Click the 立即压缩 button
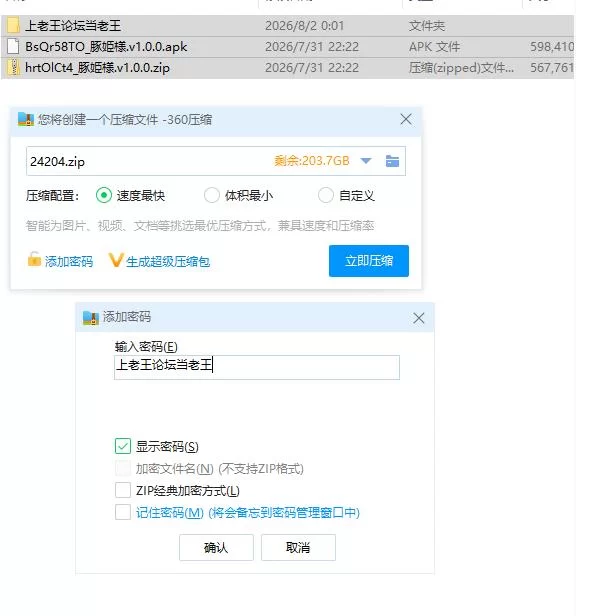The image size is (593, 616). click(369, 261)
